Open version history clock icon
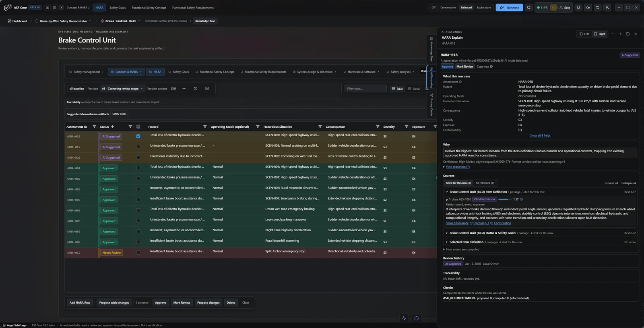Viewport: 644px width, 328px height. 196,89
